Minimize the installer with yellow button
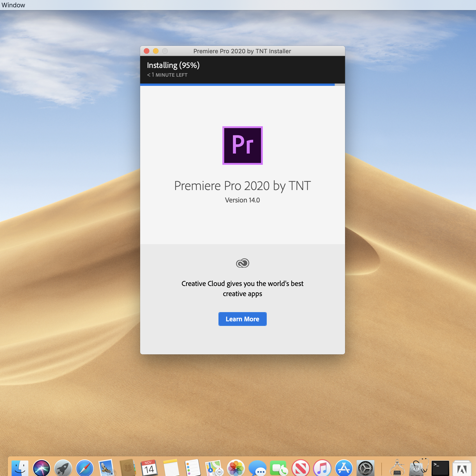Image resolution: width=476 pixels, height=476 pixels. [x=156, y=51]
